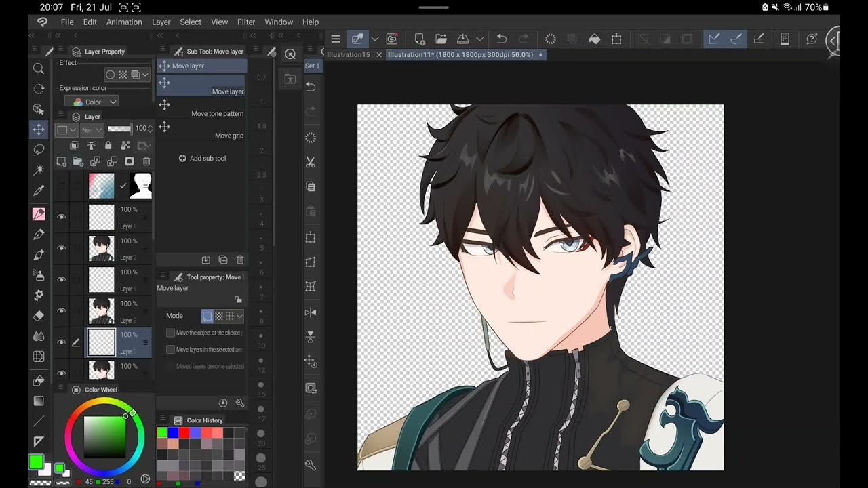Expand the Effect options dropdown arrow

coord(145,75)
